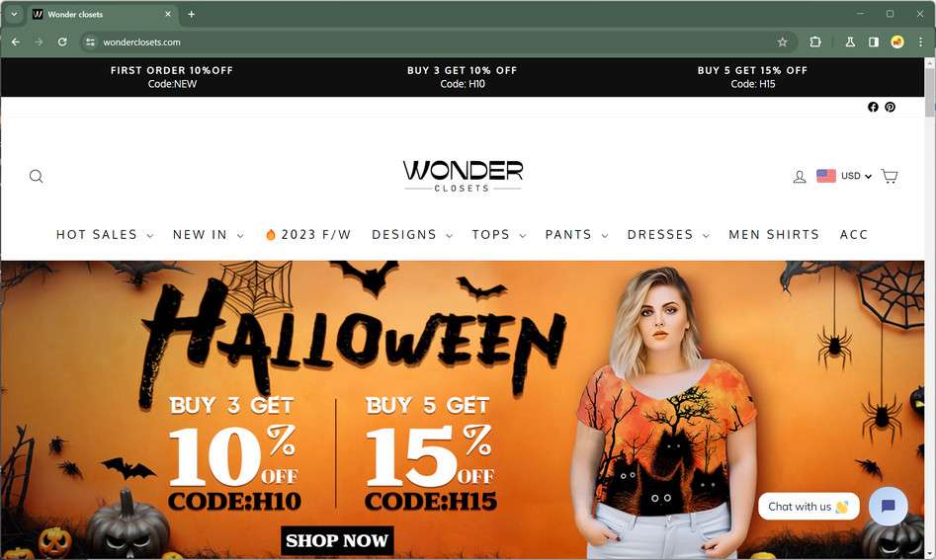Click the Wonder Closets logo
The width and height of the screenshot is (936, 560).
tap(463, 176)
